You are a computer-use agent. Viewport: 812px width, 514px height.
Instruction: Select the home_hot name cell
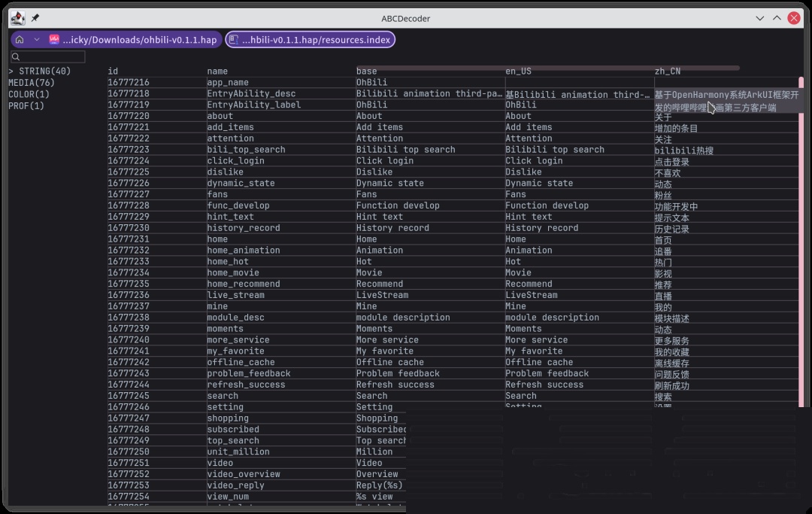(x=228, y=262)
